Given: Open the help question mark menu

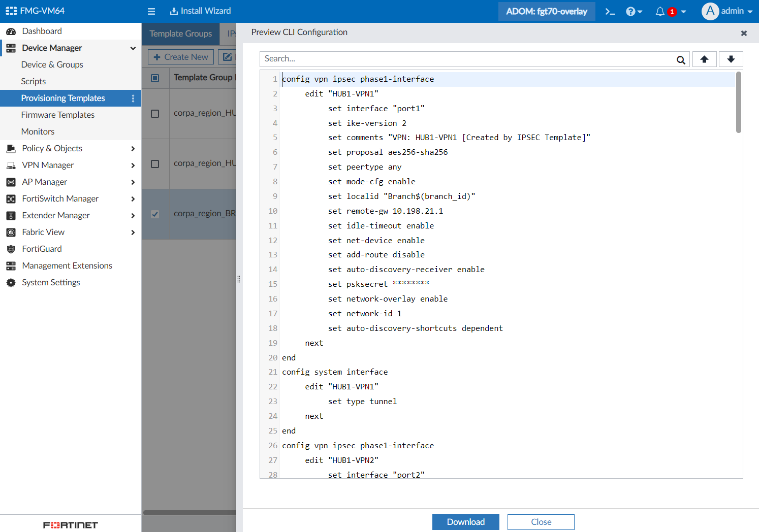Looking at the screenshot, I should point(634,11).
